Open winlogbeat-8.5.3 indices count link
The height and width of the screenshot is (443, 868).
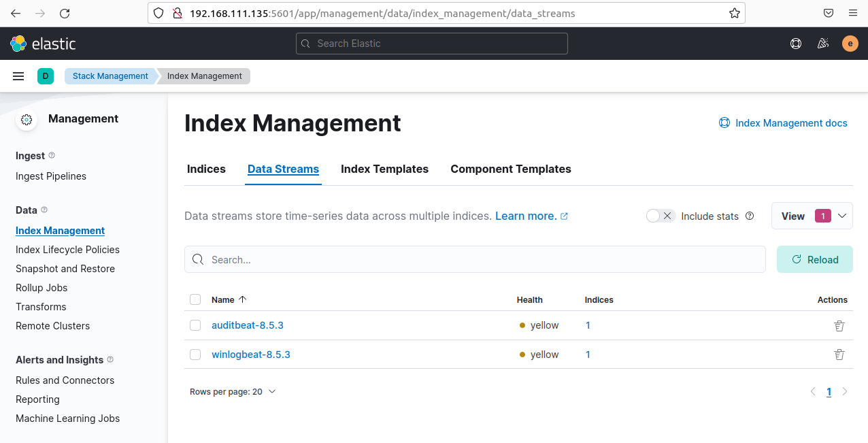tap(588, 355)
